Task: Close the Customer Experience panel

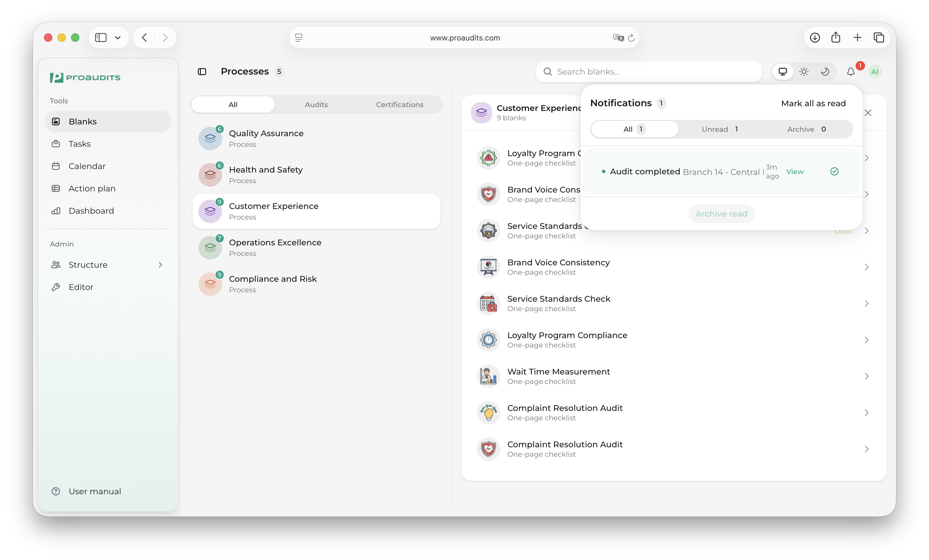Action: [868, 113]
